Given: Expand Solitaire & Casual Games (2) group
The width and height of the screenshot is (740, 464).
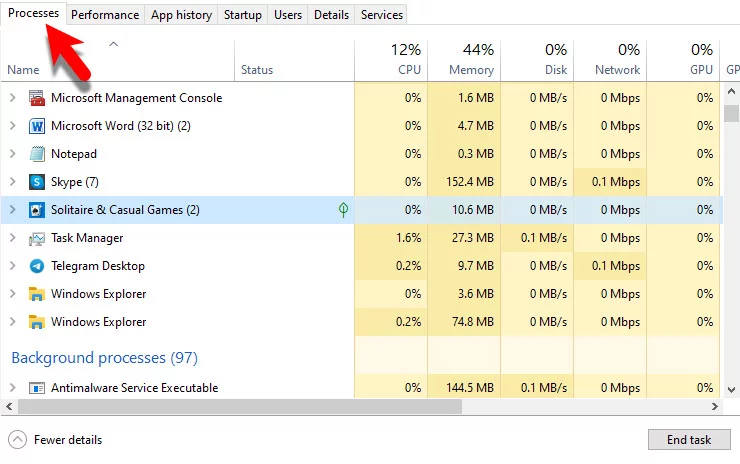Looking at the screenshot, I should click(13, 210).
